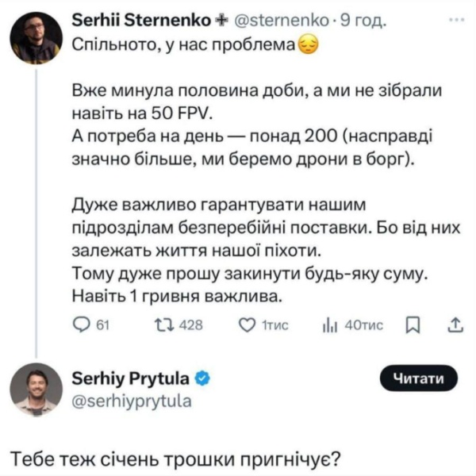Screen dimensions: 476x476
Task: Open Serhii Sternenko's profile picture
Action: click(36, 36)
